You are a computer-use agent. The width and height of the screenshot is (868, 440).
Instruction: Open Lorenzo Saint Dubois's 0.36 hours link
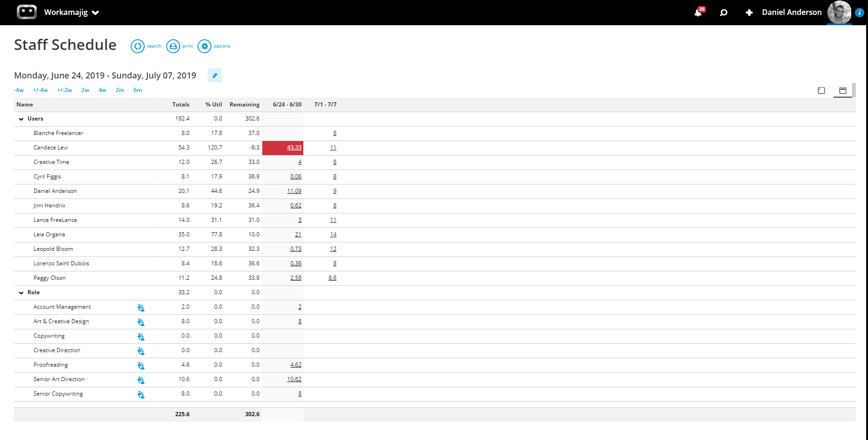(x=296, y=263)
